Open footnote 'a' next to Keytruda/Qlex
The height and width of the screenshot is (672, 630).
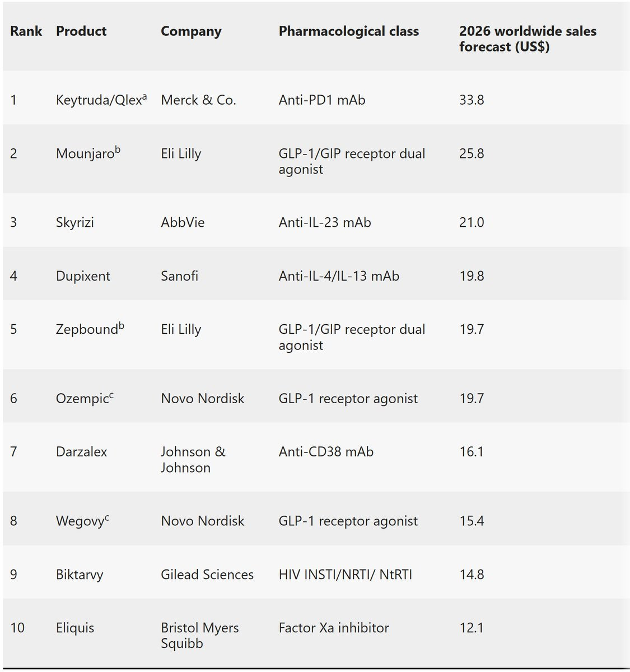144,96
